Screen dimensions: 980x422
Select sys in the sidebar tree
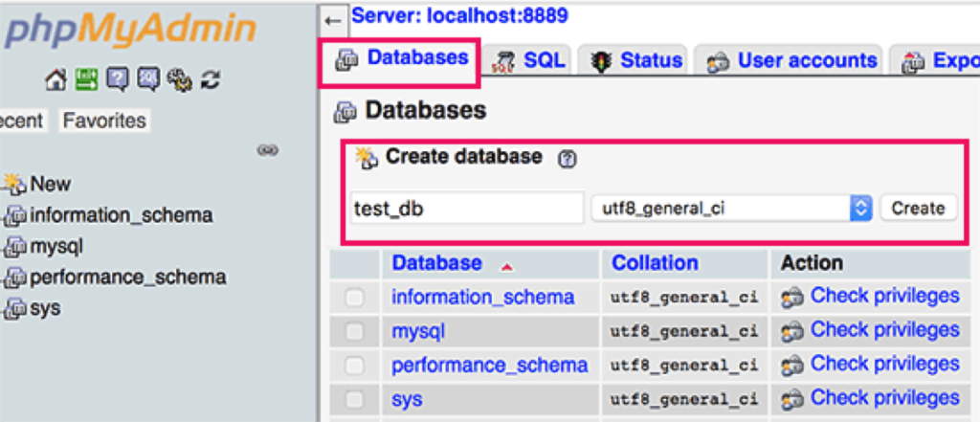[x=45, y=308]
